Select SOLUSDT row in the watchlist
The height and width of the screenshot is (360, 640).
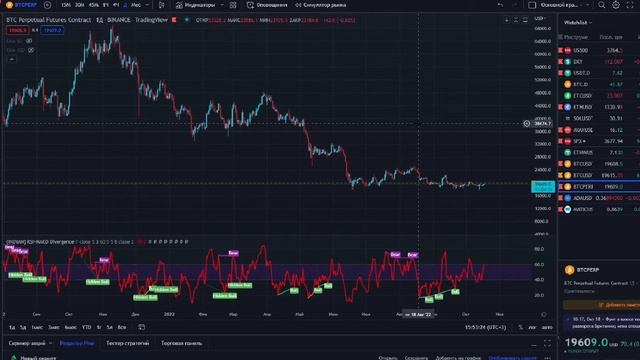[x=599, y=118]
